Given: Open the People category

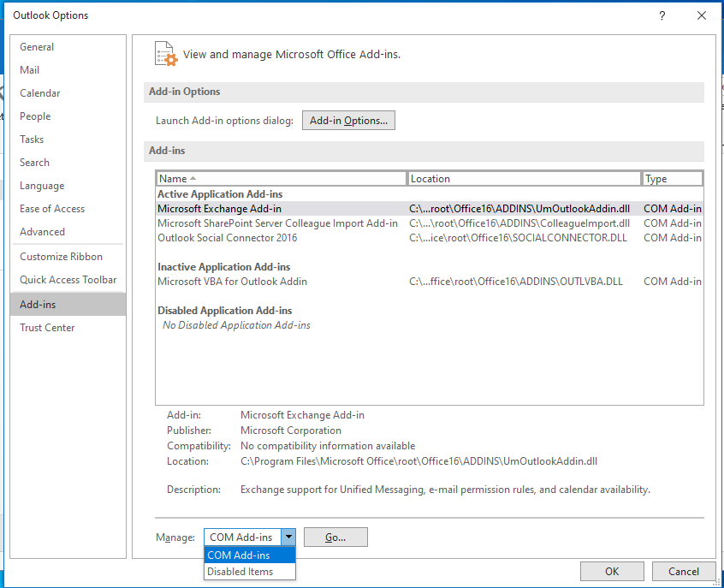Looking at the screenshot, I should 68,116.
